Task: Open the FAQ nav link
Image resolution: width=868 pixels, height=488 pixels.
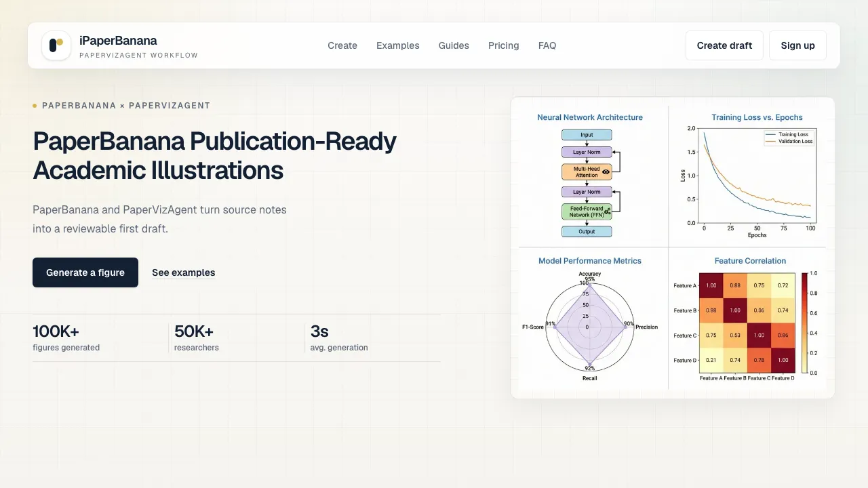Action: click(547, 45)
